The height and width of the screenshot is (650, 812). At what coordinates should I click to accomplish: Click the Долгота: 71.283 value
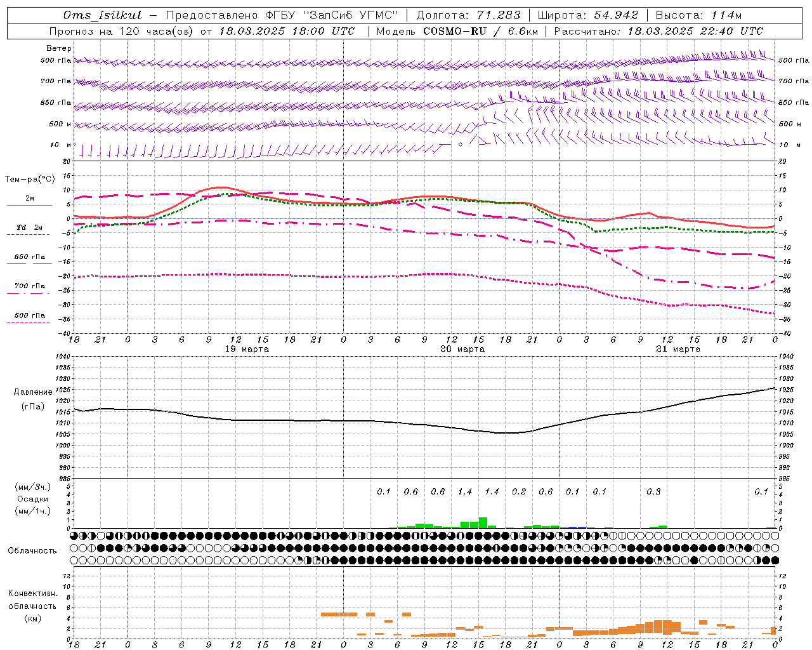coord(468,15)
